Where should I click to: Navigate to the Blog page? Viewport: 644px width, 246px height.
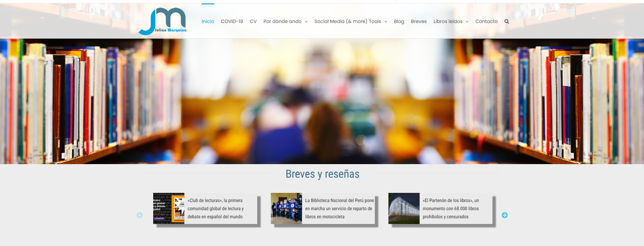399,22
